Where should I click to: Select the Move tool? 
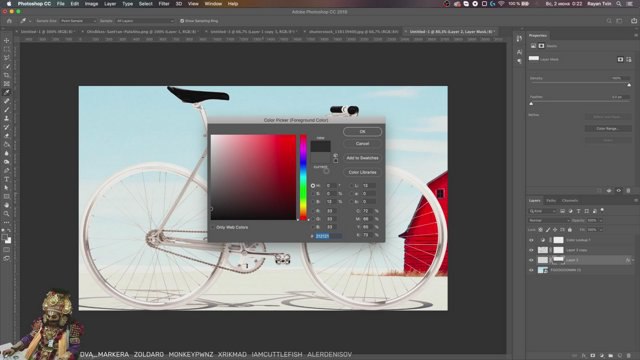[7, 40]
